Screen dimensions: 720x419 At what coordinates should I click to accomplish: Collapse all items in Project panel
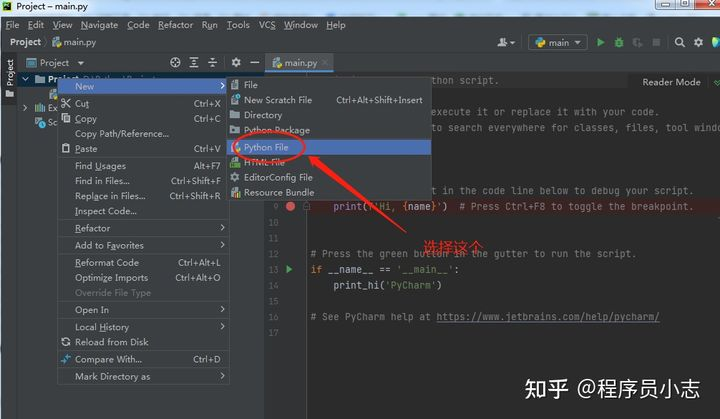tap(213, 62)
